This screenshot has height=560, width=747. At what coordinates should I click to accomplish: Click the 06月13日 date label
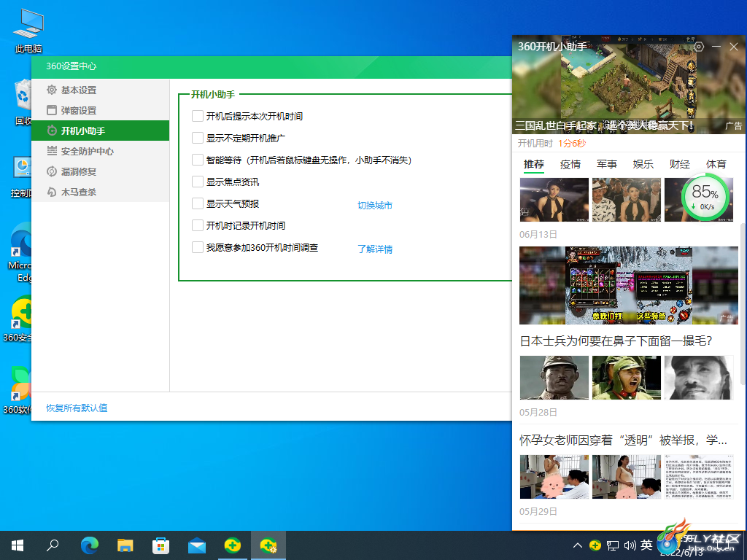(538, 234)
